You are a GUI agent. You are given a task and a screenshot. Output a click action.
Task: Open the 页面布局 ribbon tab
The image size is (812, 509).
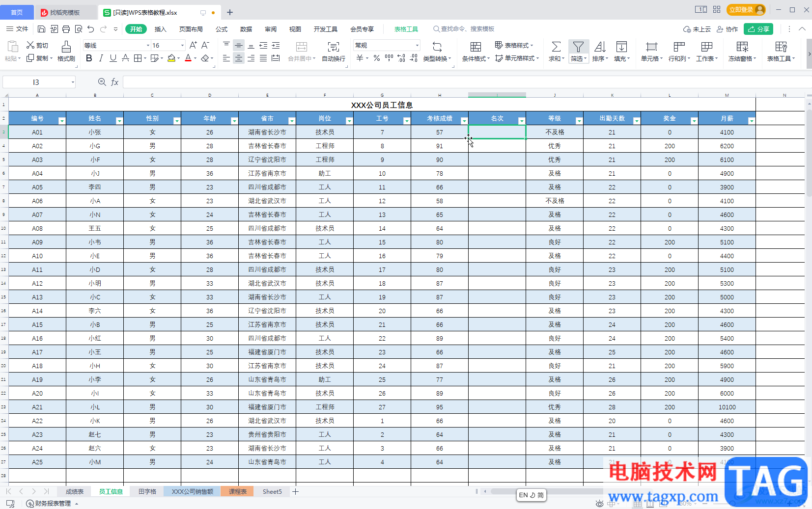[191, 29]
